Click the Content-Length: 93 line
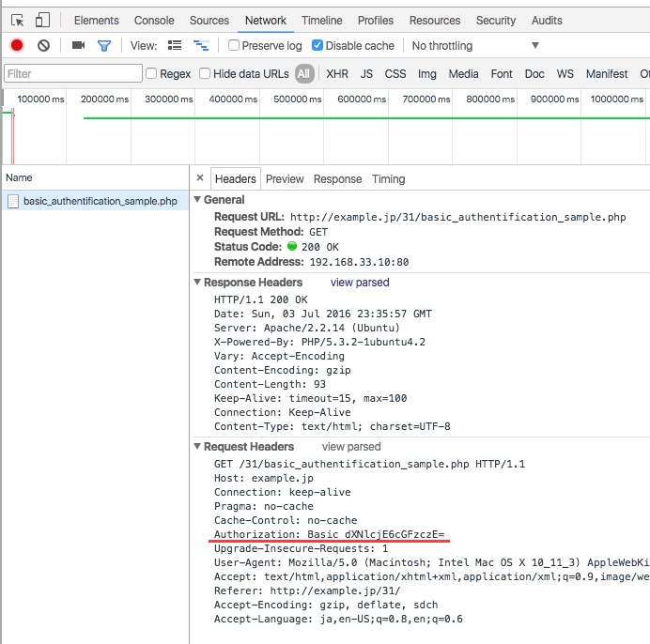Screen dimensions: 650x644 [270, 384]
